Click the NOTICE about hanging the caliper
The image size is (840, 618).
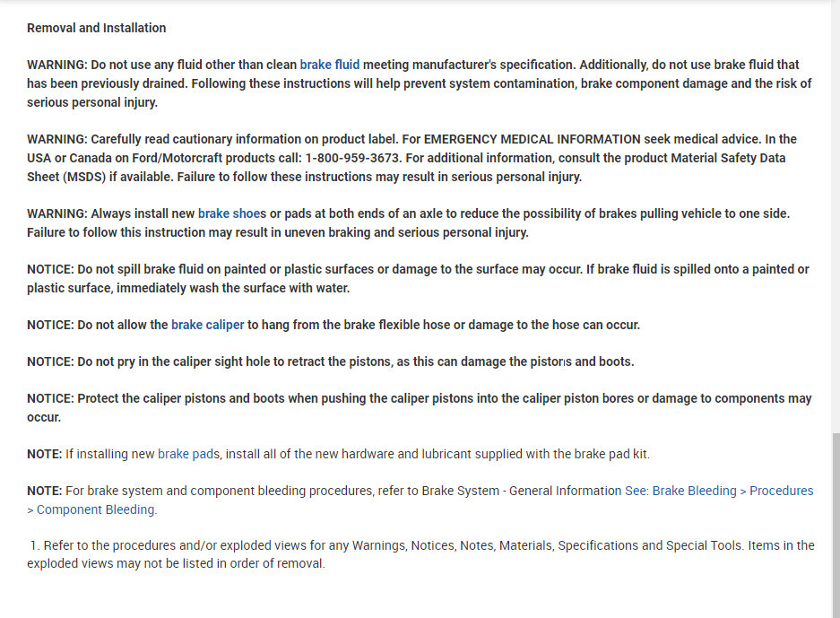50,325
